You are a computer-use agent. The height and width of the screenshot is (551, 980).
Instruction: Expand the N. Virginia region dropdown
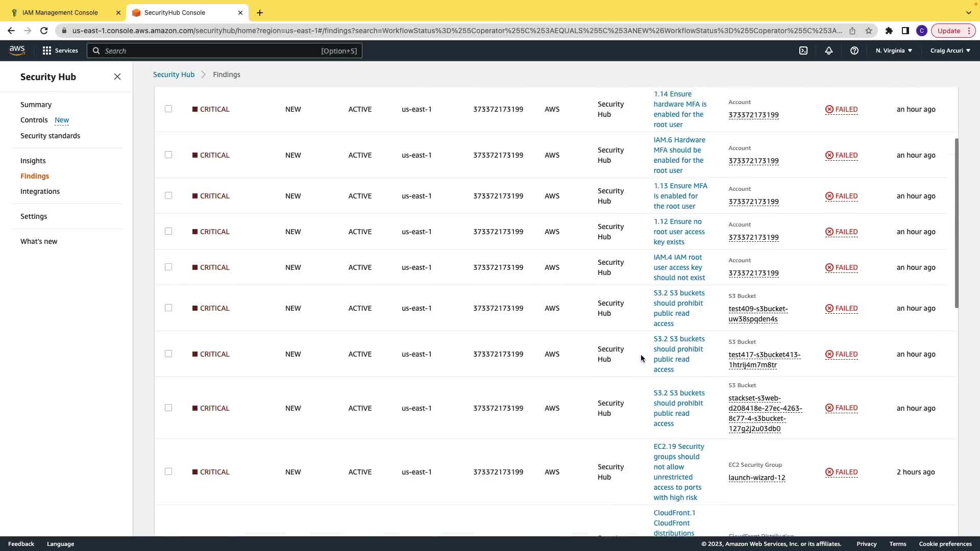tap(894, 51)
